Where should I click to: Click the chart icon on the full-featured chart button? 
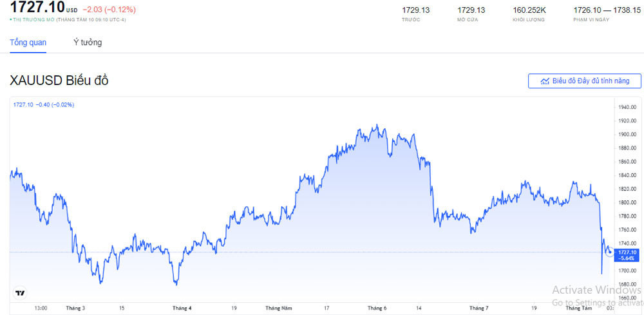coord(545,81)
